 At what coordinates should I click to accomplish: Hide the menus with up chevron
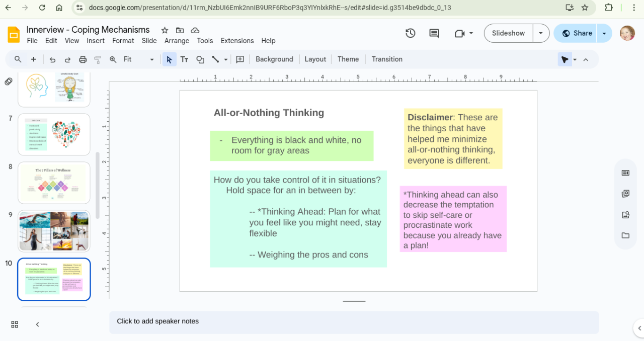click(586, 59)
